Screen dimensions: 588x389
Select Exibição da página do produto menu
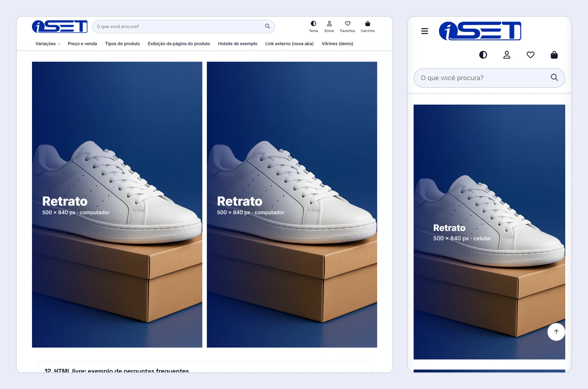pos(179,44)
